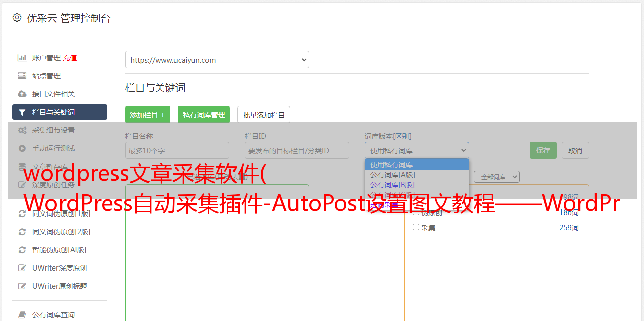Click the gears icon for 采集细节设置
The height and width of the screenshot is (321, 644).
pos(22,130)
